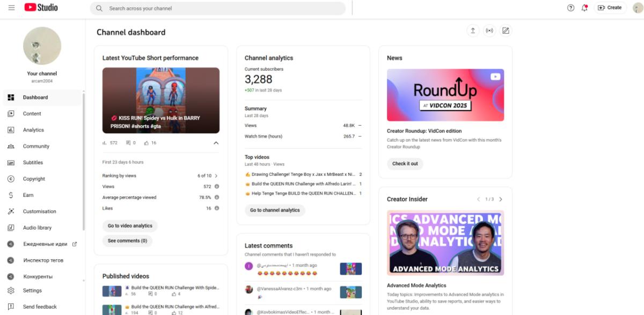
Task: Click the Create button
Action: click(x=610, y=8)
